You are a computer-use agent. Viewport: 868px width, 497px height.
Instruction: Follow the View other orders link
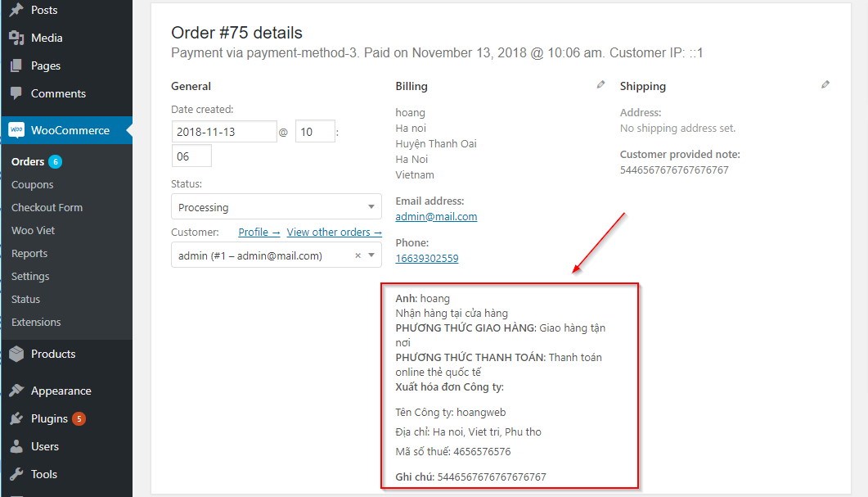tap(334, 233)
